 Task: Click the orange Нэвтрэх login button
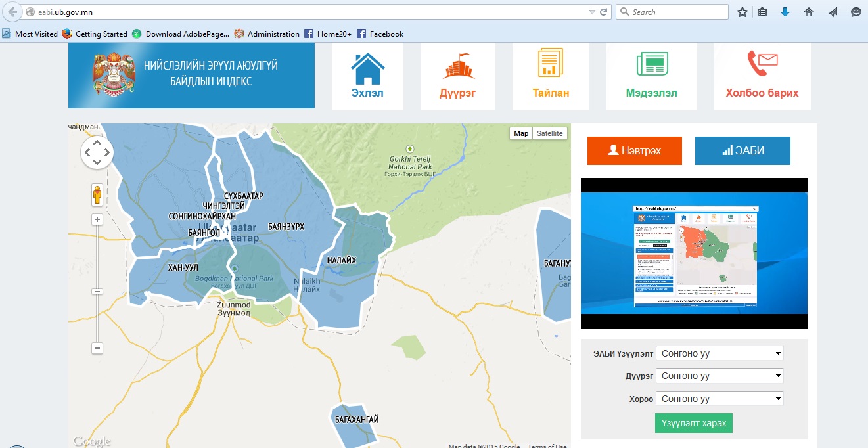(x=635, y=150)
